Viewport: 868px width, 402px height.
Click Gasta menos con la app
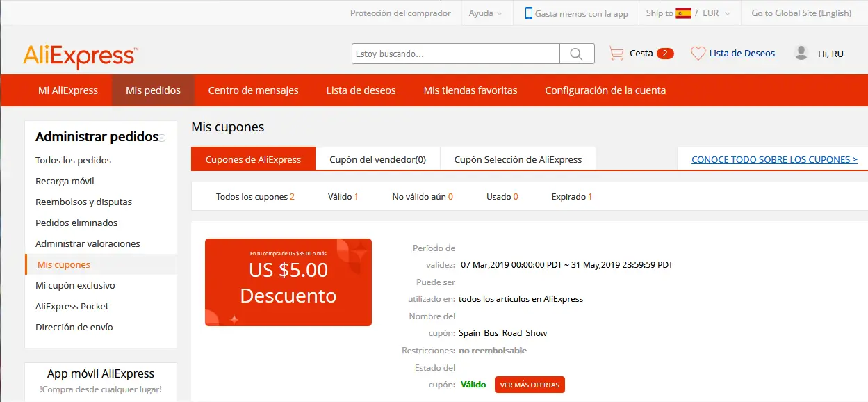click(582, 13)
